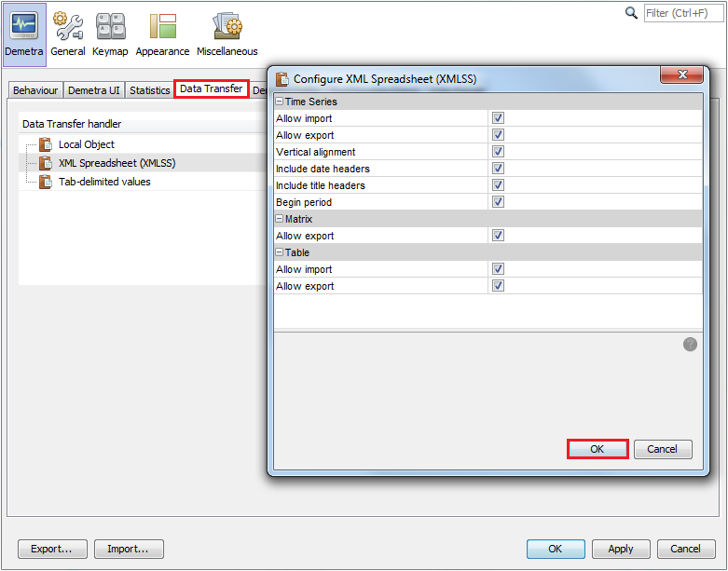Toggle the Begin period checkbox
Image resolution: width=728 pixels, height=571 pixels.
498,202
